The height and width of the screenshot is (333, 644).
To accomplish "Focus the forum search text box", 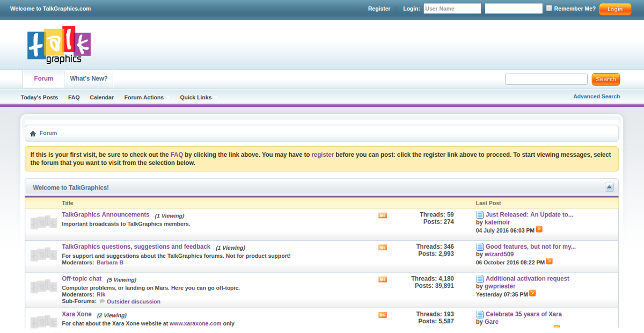I will pyautogui.click(x=546, y=79).
